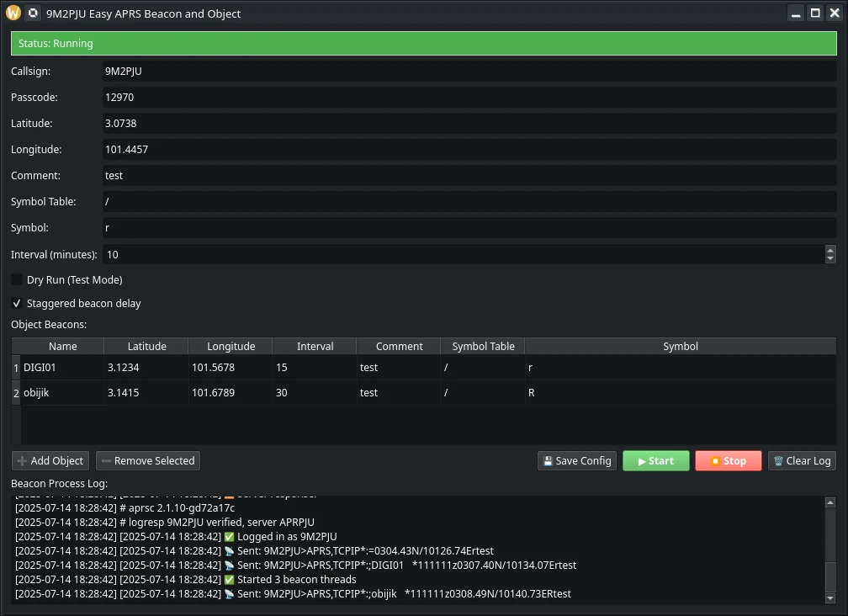848x616 pixels.
Task: Click the log scrollbar down arrow
Action: [830, 598]
